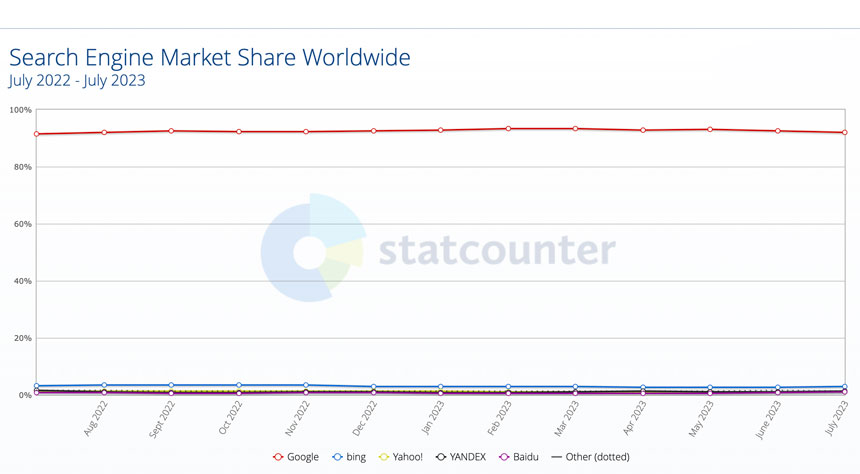Screen dimensions: 860x474
Task: Select Google's Feb 2023 data point
Action: point(508,128)
